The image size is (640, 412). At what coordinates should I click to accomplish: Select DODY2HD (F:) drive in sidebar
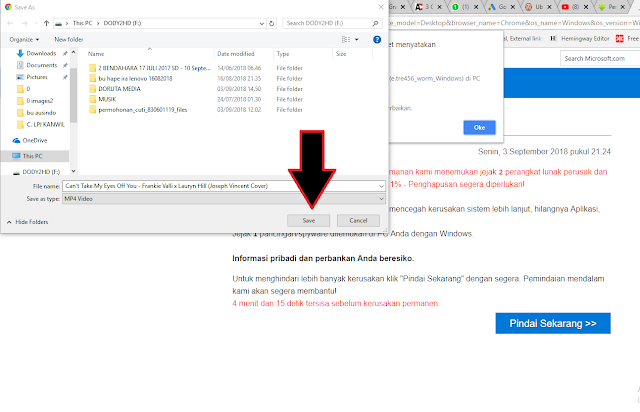(x=37, y=172)
